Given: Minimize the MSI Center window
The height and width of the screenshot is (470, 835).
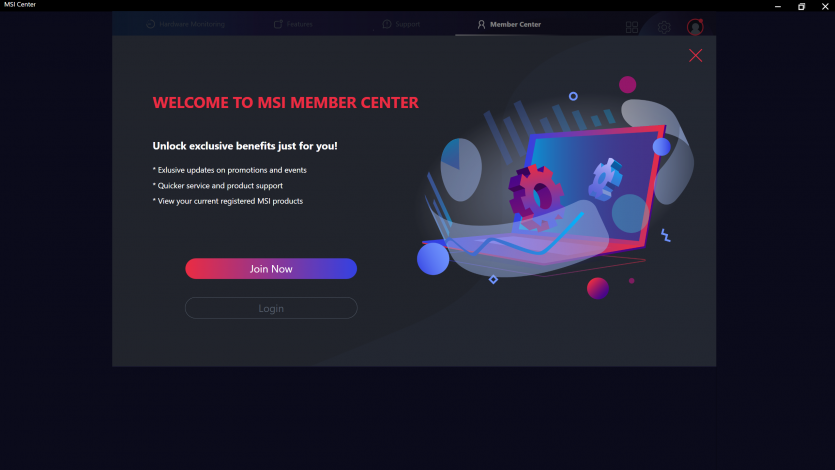Looking at the screenshot, I should [x=777, y=6].
